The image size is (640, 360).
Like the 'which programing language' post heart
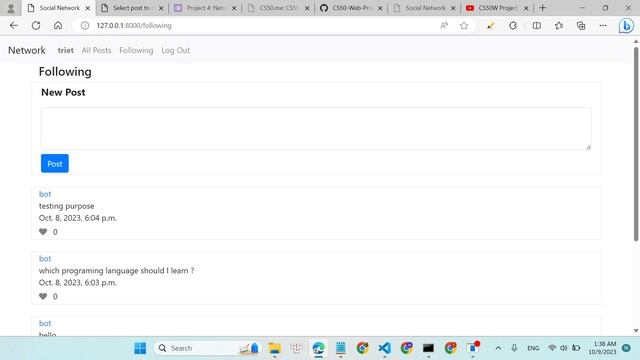click(x=43, y=296)
